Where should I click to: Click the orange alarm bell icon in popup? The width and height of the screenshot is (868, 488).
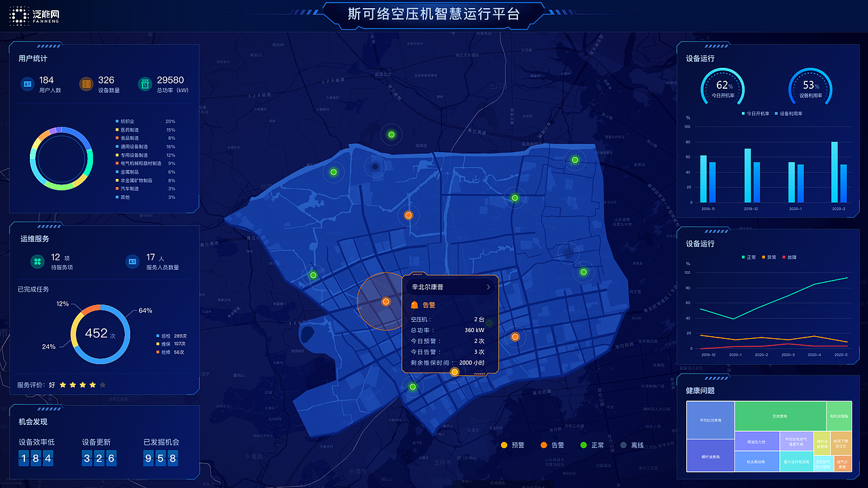[x=414, y=305]
